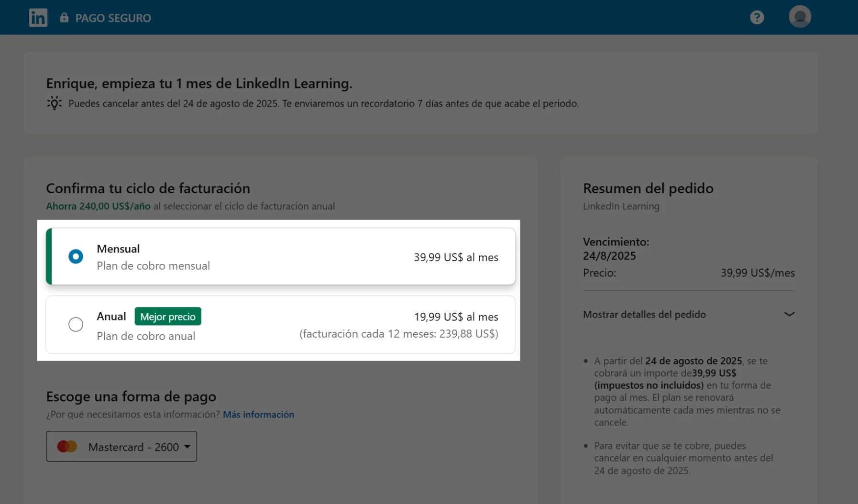Image resolution: width=858 pixels, height=504 pixels.
Task: Open the help question mark icon
Action: (x=757, y=18)
